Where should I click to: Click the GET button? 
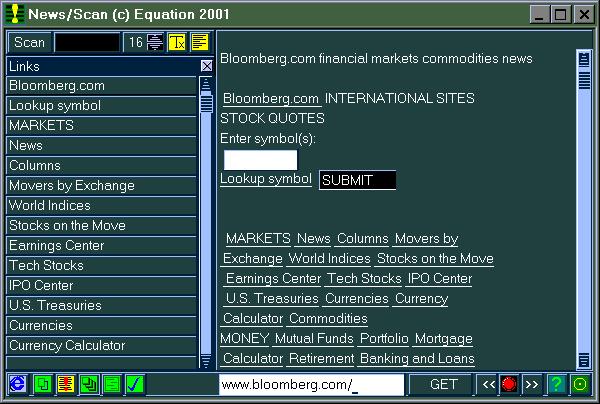pos(443,384)
